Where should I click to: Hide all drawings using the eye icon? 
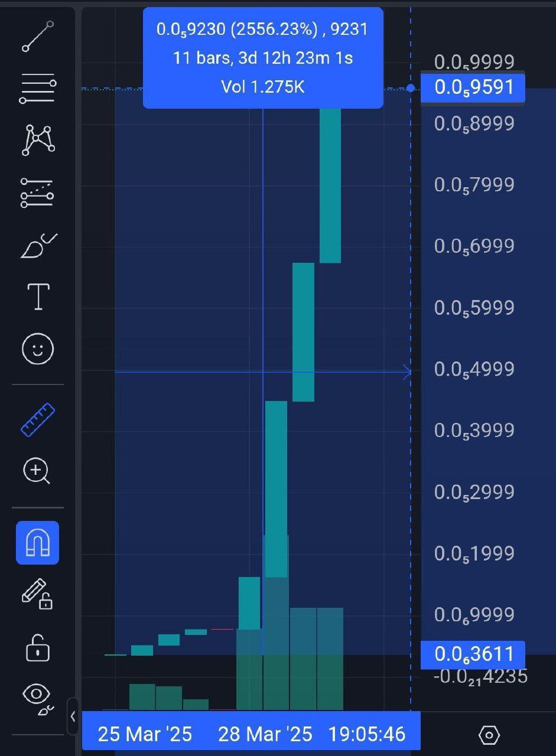coord(38,699)
